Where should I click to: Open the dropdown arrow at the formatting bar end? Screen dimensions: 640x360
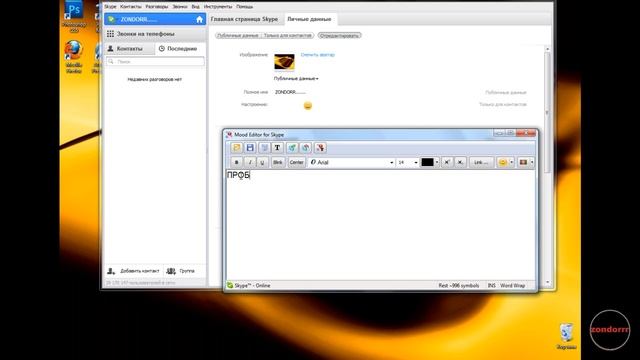pyautogui.click(x=532, y=162)
